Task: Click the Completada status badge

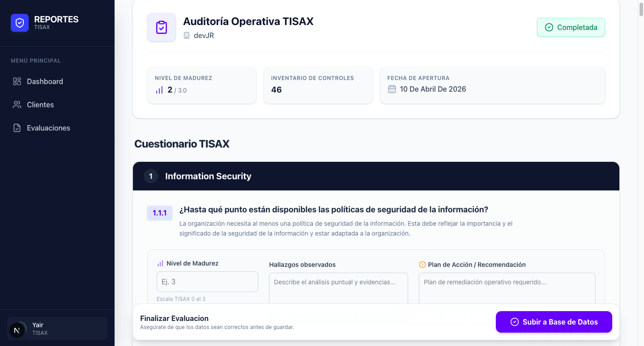Action: 571,27
